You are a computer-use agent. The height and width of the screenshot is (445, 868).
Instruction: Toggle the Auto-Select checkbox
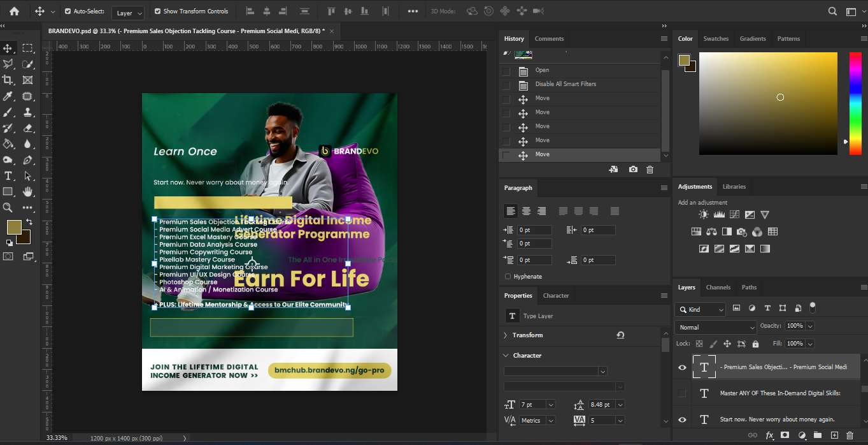[68, 11]
